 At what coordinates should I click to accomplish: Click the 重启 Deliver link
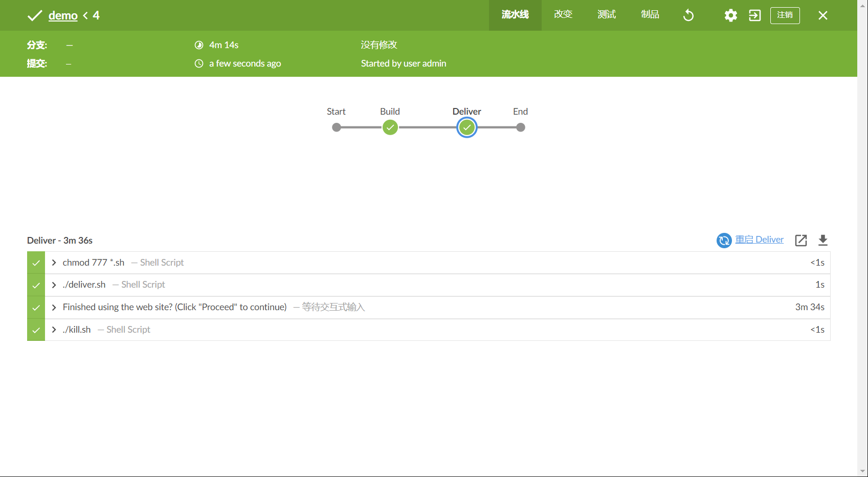760,240
